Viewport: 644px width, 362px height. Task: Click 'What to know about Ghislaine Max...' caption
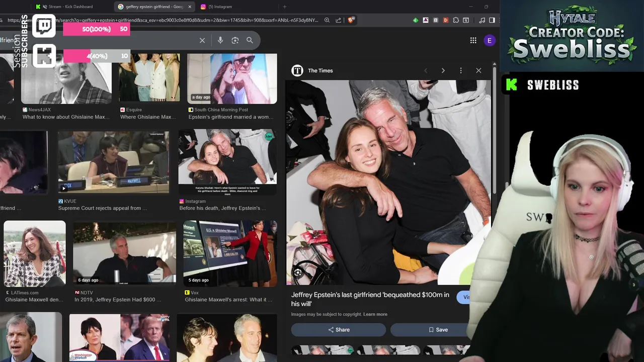66,117
